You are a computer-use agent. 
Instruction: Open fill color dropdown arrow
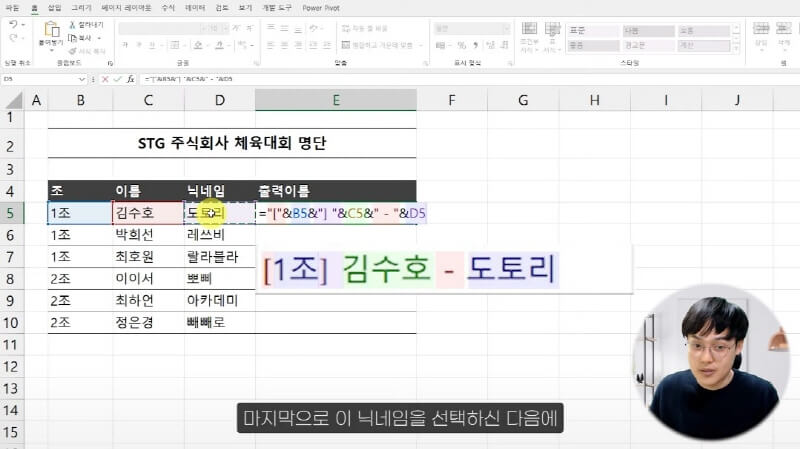pyautogui.click(x=208, y=45)
